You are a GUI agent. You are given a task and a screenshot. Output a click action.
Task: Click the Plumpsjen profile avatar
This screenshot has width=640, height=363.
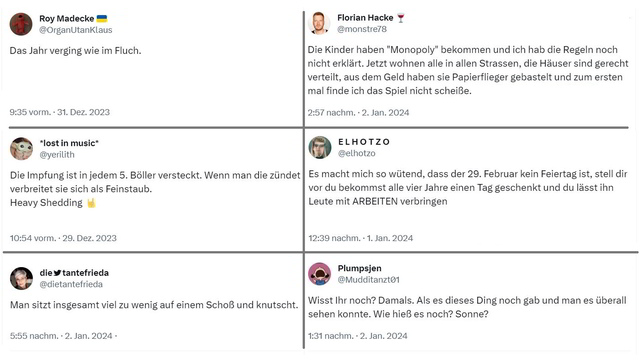tap(319, 274)
